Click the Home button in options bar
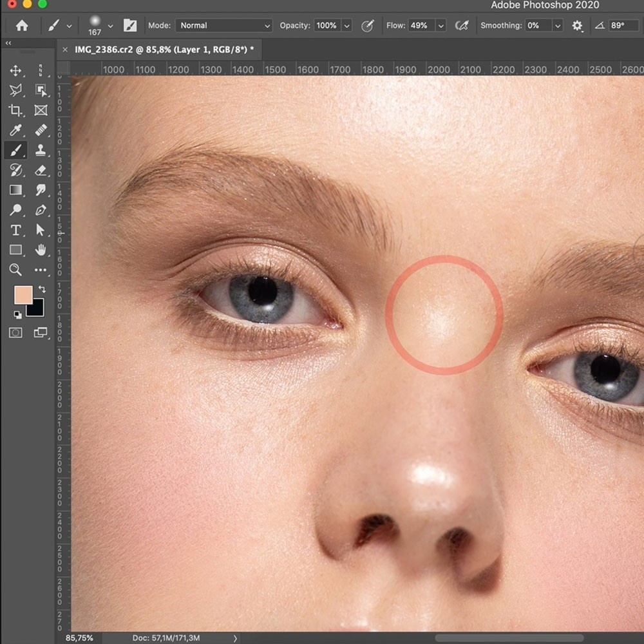644x644 pixels. 22,26
